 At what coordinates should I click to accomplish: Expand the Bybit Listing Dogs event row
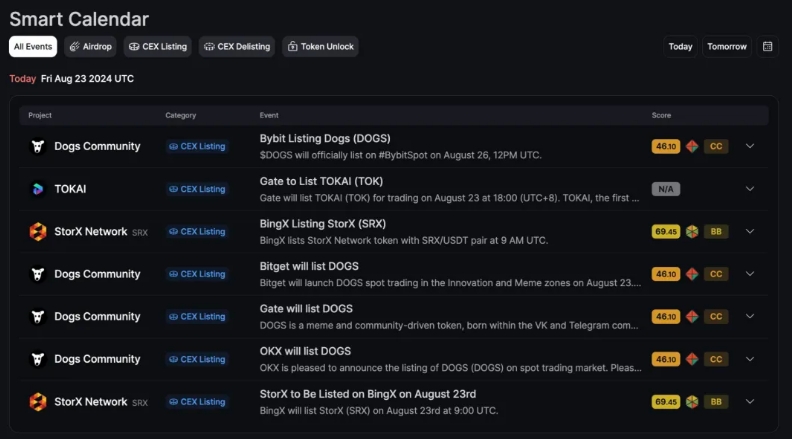tap(750, 146)
